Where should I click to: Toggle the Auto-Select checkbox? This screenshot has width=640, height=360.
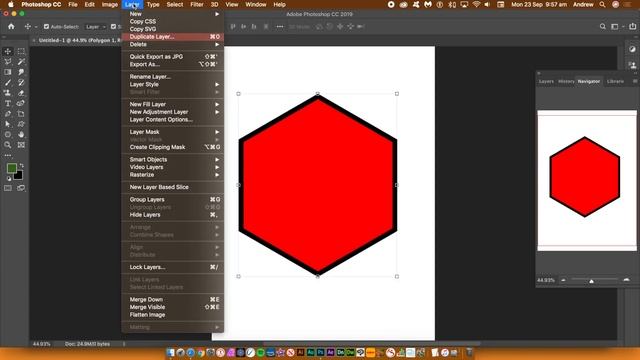coord(46,27)
